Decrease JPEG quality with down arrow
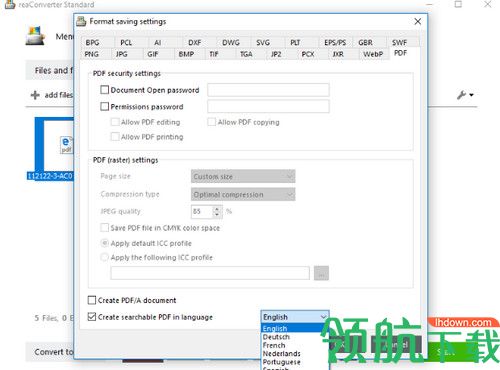 pos(217,214)
